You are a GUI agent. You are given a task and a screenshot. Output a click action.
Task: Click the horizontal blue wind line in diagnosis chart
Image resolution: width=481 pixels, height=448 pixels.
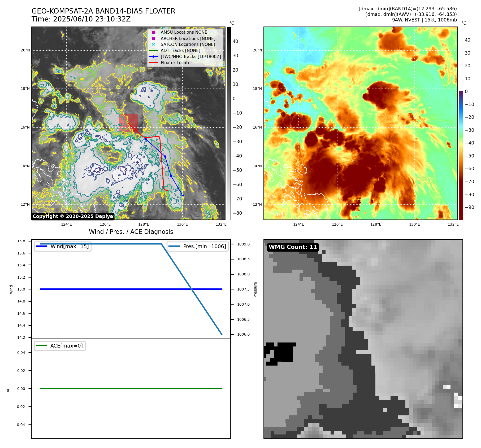[131, 289]
